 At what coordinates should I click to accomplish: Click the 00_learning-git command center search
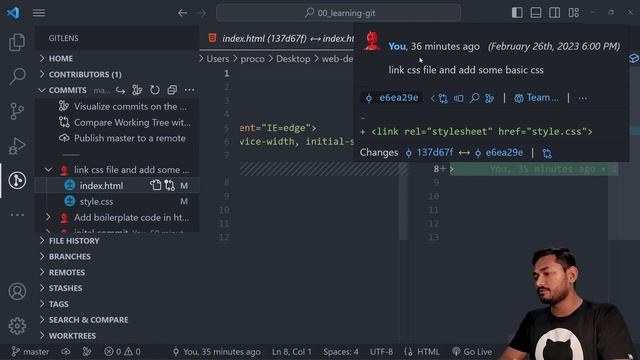(338, 13)
